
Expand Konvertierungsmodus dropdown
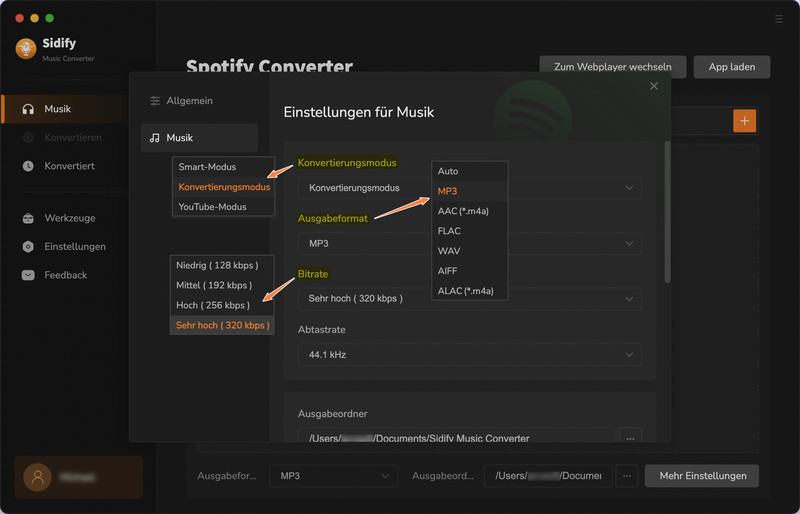coord(469,188)
